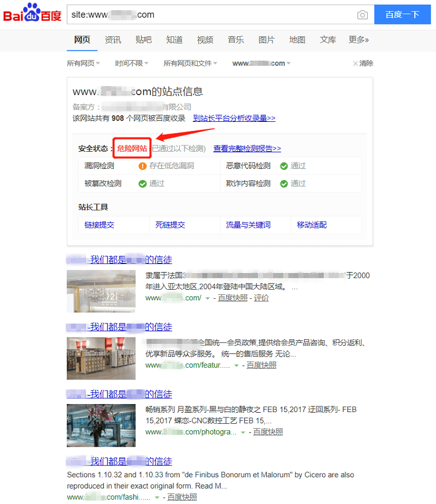Image resolution: width=436 pixels, height=504 pixels.
Task: Click 清除 to clear filters
Action: coord(363,63)
